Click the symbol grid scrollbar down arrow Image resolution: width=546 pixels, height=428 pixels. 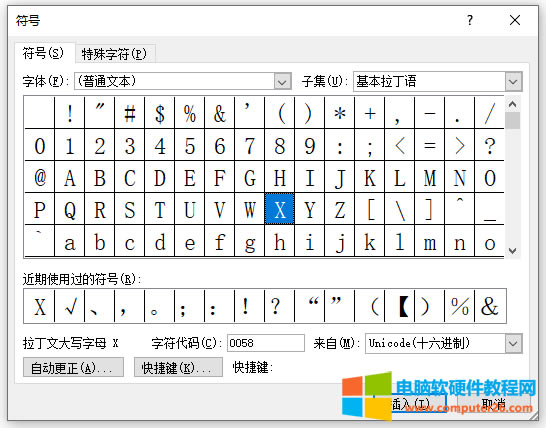coord(512,250)
